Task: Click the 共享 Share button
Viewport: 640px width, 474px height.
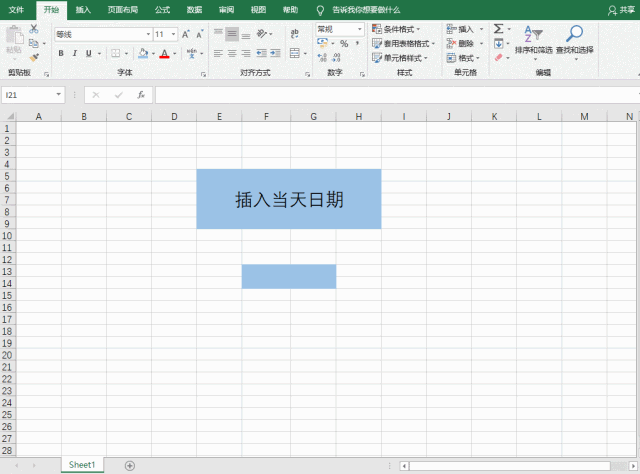Action: coord(621,10)
